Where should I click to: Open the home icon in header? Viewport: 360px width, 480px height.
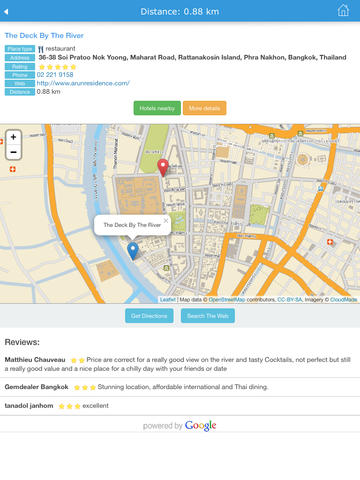343,11
